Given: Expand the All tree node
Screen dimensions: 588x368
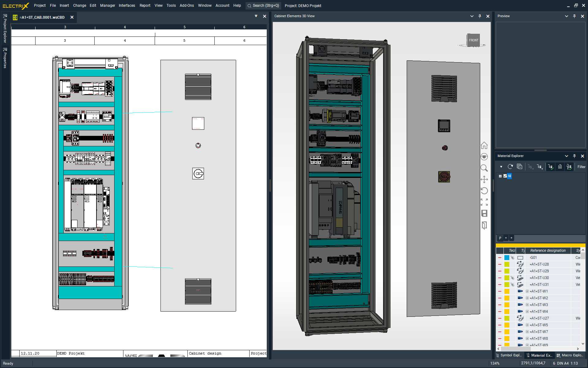Looking at the screenshot, I should pos(500,176).
